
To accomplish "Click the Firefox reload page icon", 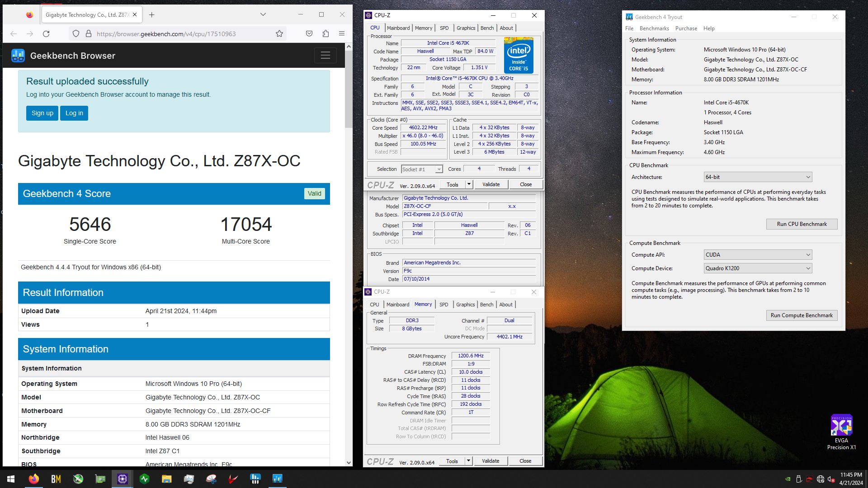I will [46, 34].
